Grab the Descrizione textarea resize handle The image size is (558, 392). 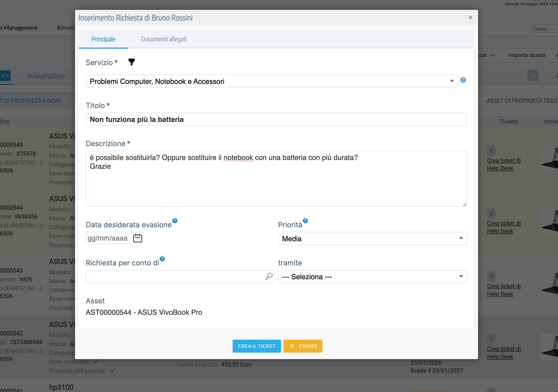(x=464, y=205)
